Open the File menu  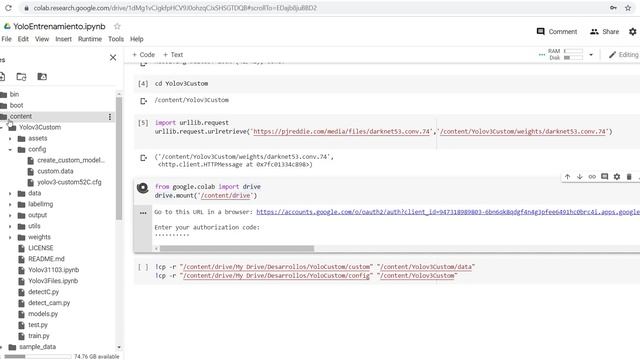click(x=7, y=39)
